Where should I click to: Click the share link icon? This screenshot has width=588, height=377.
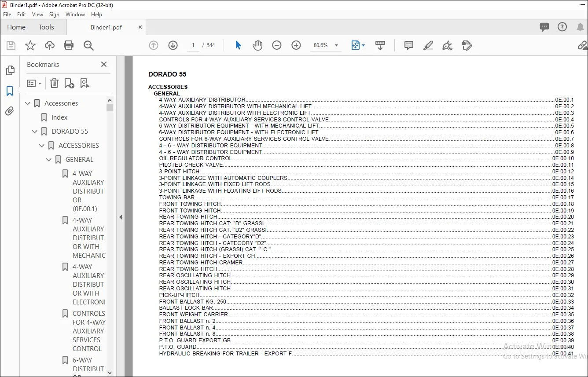point(582,45)
